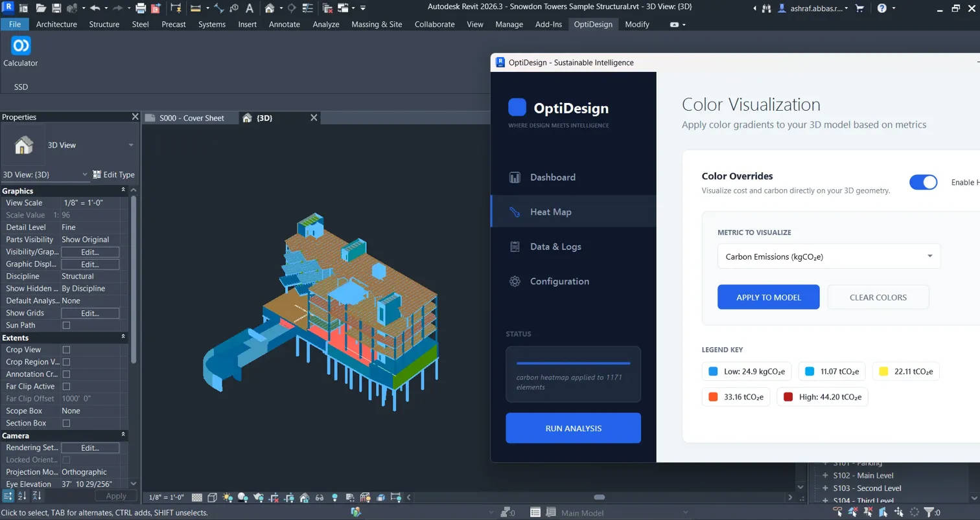Click Temporary Hide/Isolate glasses icon
This screenshot has width=980, height=520.
tap(319, 497)
